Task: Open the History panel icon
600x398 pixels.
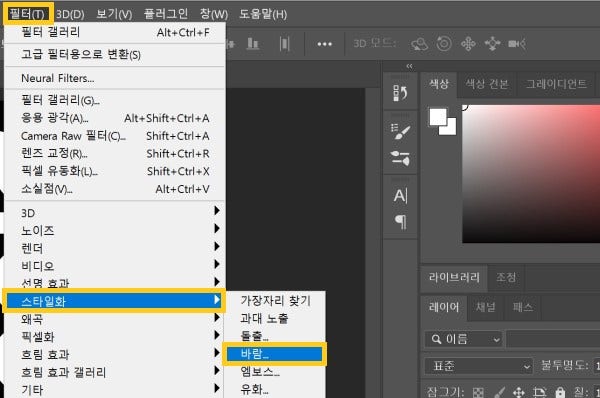Action: pos(400,93)
